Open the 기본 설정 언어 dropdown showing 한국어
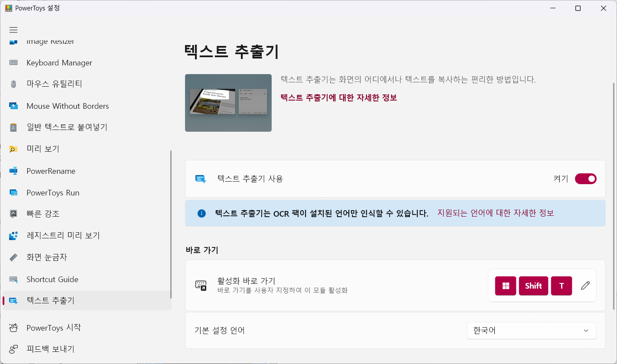 click(532, 331)
